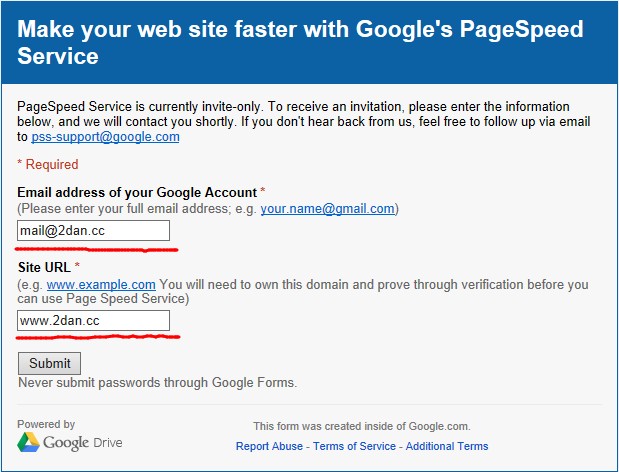Click the 'Powered by' text above the logo
The width and height of the screenshot is (619, 472).
coord(46,424)
